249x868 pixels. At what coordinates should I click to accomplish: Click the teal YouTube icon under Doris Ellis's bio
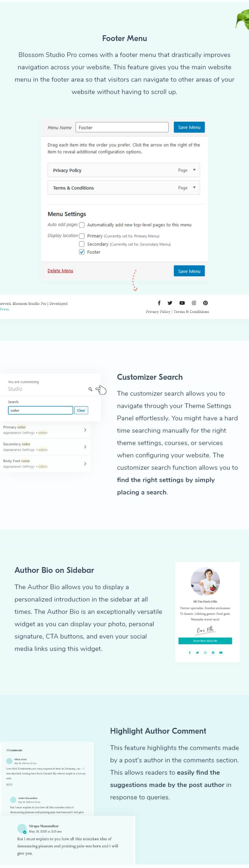click(221, 652)
